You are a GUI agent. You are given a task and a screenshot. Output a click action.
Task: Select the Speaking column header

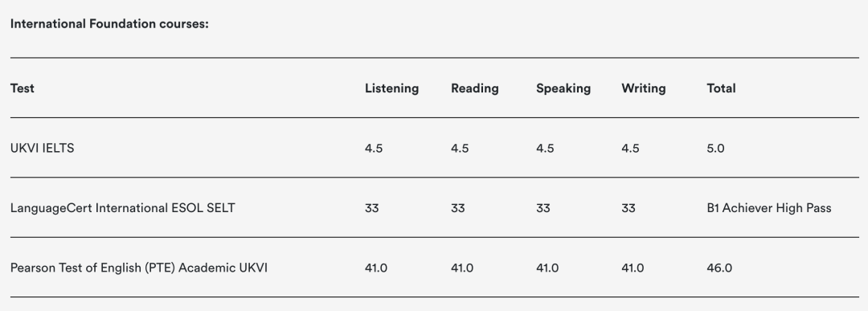[563, 88]
